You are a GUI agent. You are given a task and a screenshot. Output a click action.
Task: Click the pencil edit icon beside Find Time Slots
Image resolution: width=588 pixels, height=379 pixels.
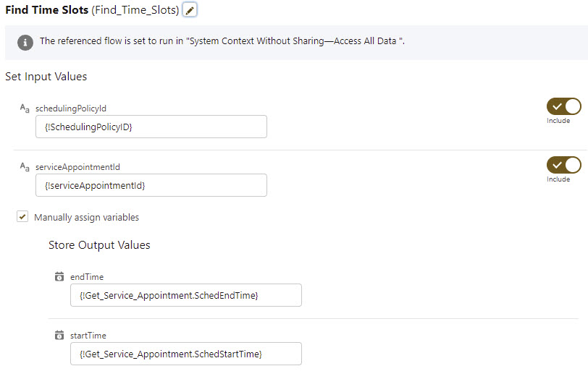(x=190, y=10)
